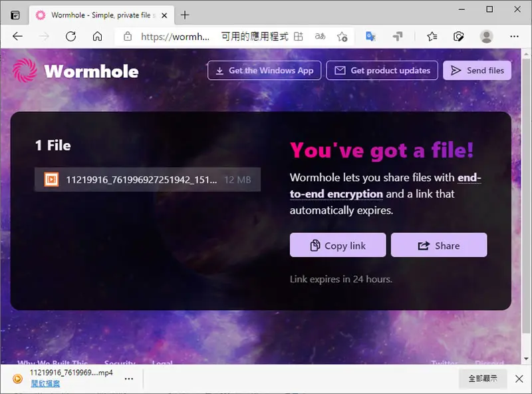Click the Send files button
Viewport: 532px width, 394px height.
[477, 71]
